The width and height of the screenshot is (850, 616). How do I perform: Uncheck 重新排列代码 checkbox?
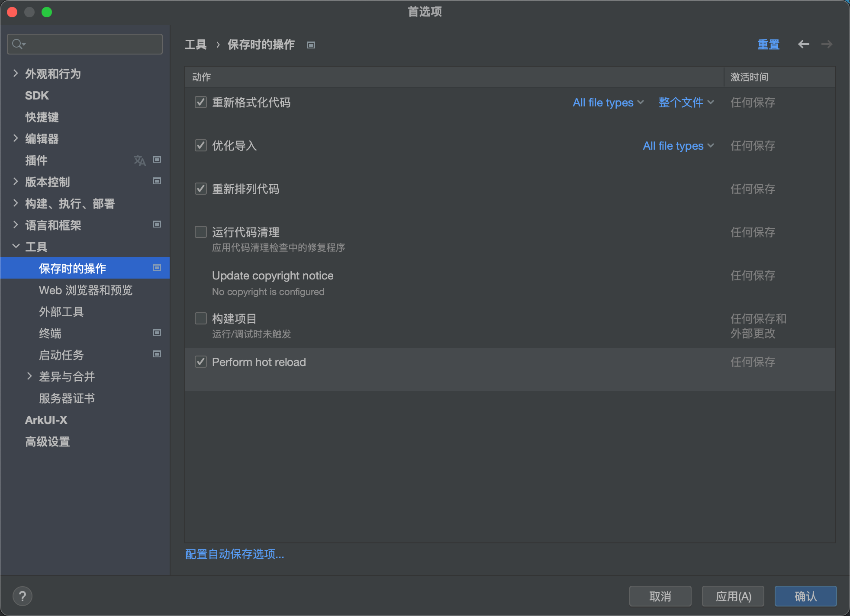click(201, 189)
